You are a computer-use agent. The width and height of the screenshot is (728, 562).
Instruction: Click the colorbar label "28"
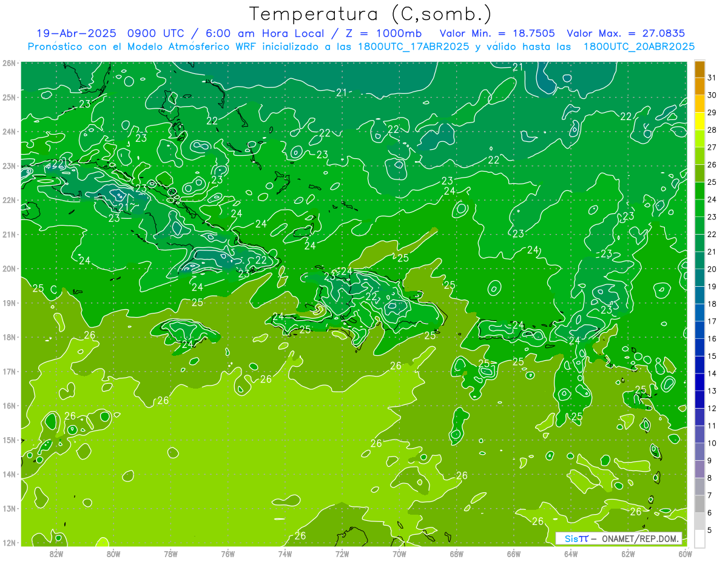click(712, 130)
